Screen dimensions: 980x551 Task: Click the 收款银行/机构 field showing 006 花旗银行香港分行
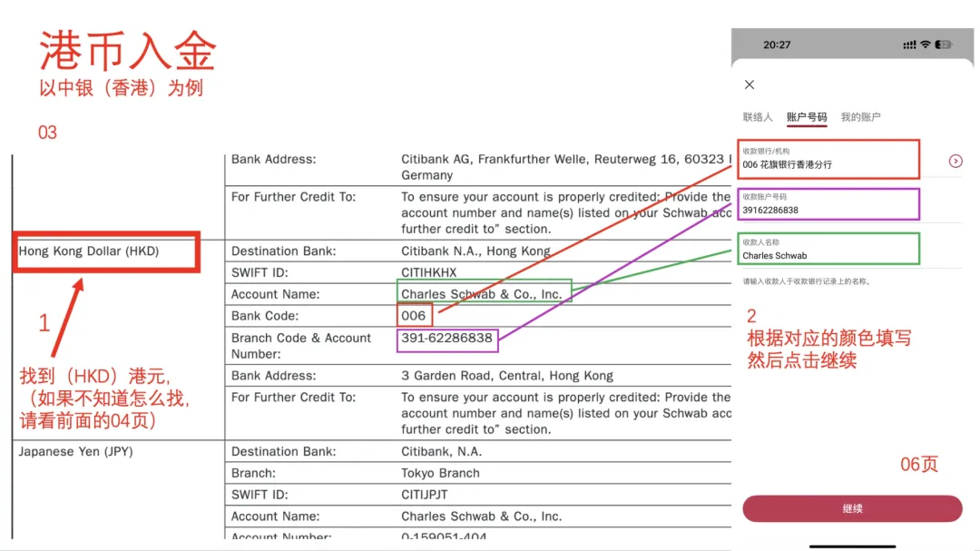828,159
